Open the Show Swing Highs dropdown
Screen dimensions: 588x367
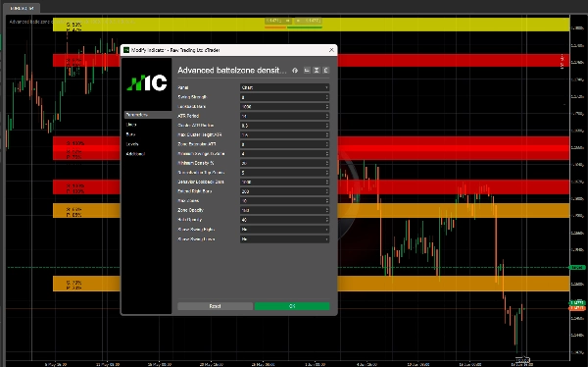click(284, 230)
